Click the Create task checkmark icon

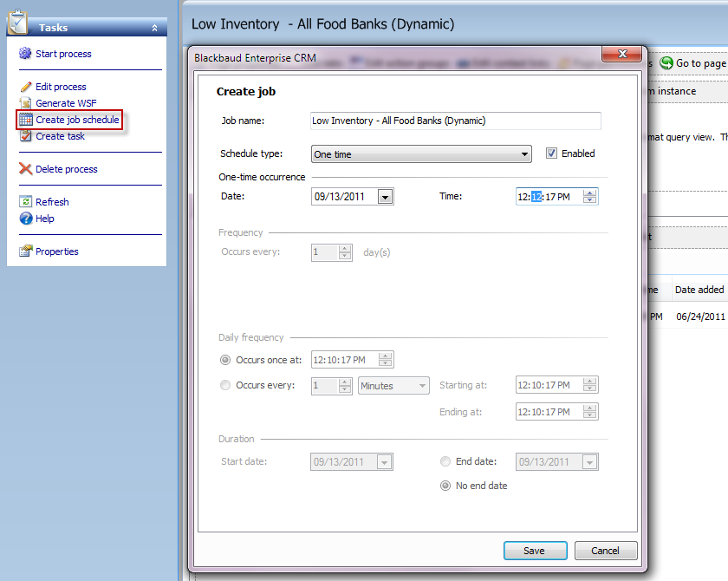(25, 136)
